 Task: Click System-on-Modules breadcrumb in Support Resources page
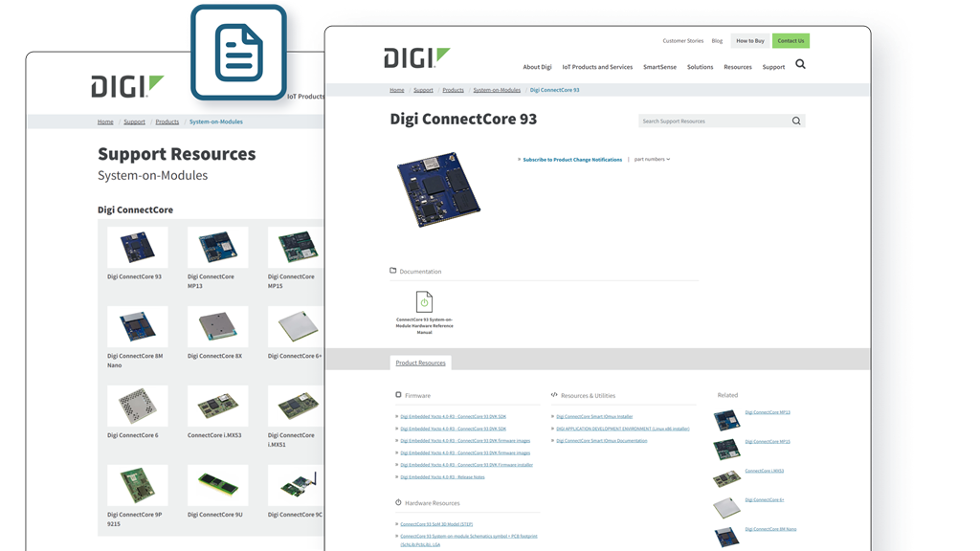click(x=215, y=121)
